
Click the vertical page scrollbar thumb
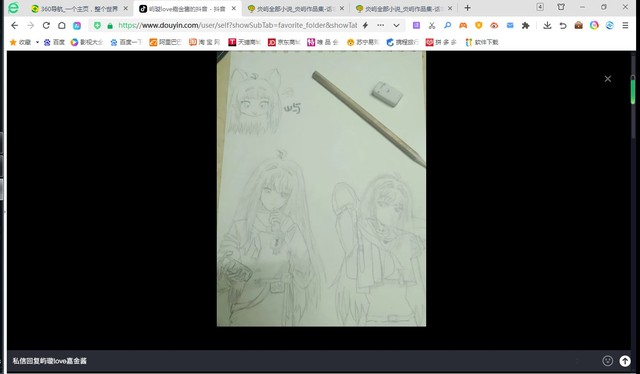(x=633, y=89)
